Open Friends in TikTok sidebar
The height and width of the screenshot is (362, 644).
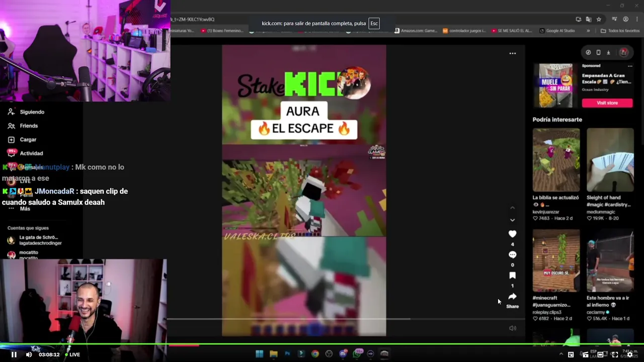point(23,126)
